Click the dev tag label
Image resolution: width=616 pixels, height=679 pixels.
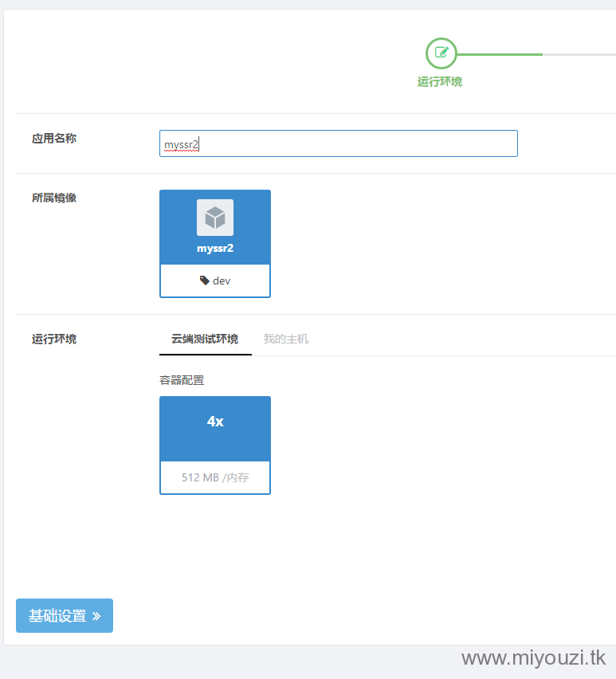pos(222,281)
